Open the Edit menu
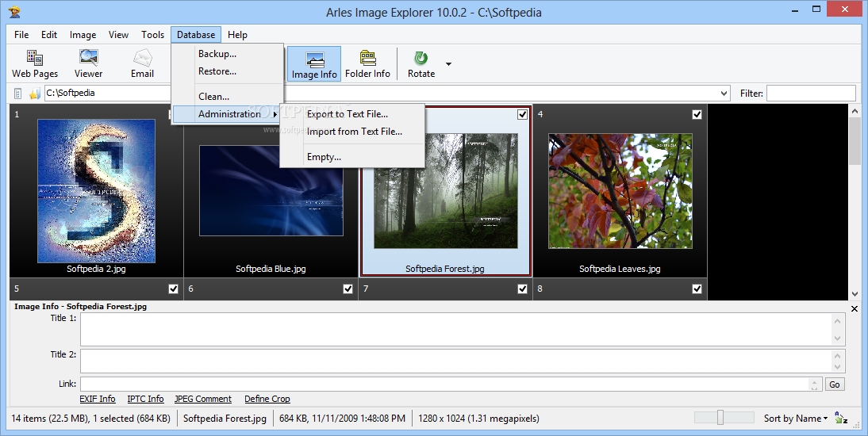Screen dimensions: 868x436 coord(49,35)
